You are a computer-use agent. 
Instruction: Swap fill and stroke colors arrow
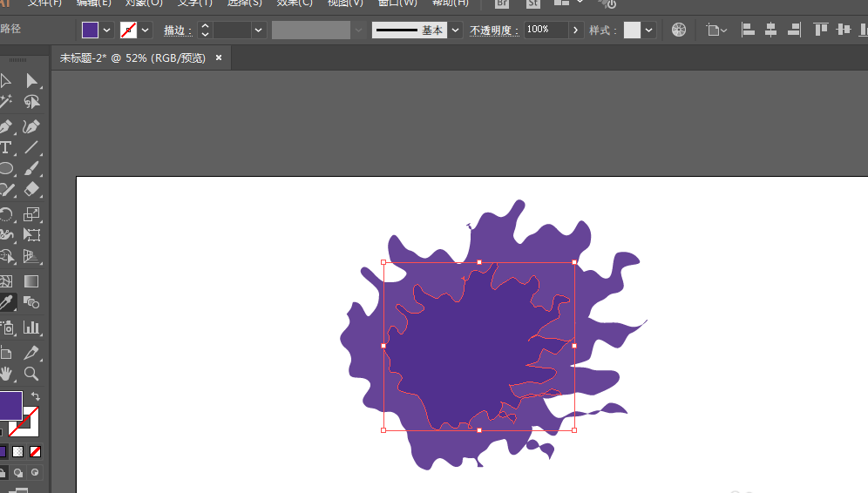click(36, 396)
